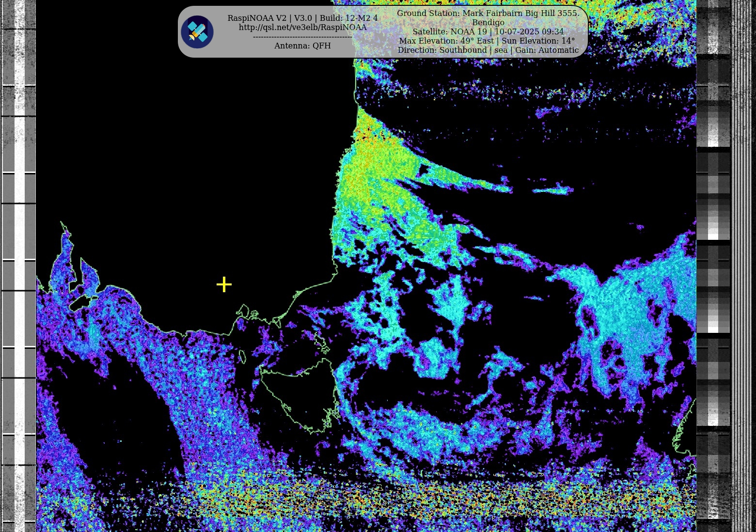Click the 'Direction: Southbound' gain line
Image resolution: width=756 pixels, height=532 pixels.
488,50
